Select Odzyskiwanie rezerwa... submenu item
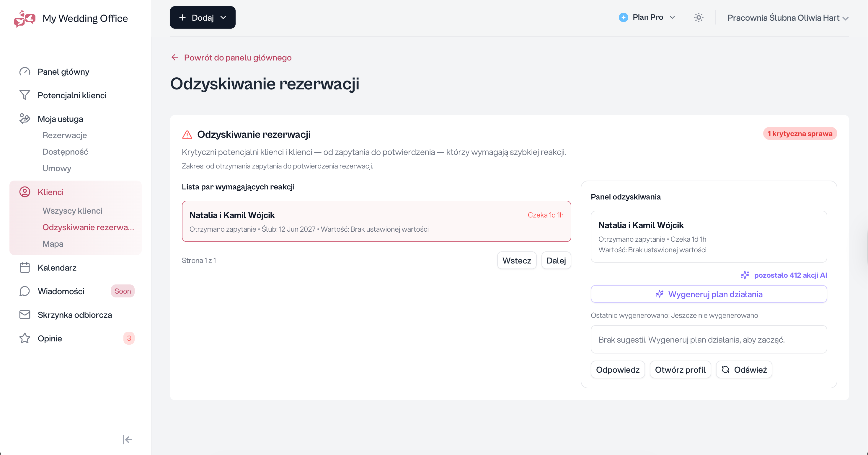This screenshot has width=868, height=455. tap(88, 227)
